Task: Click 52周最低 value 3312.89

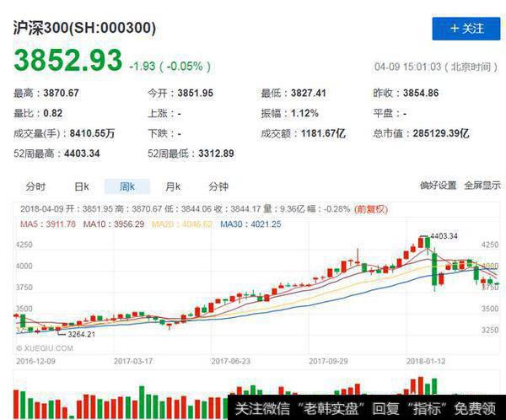Action: (216, 153)
